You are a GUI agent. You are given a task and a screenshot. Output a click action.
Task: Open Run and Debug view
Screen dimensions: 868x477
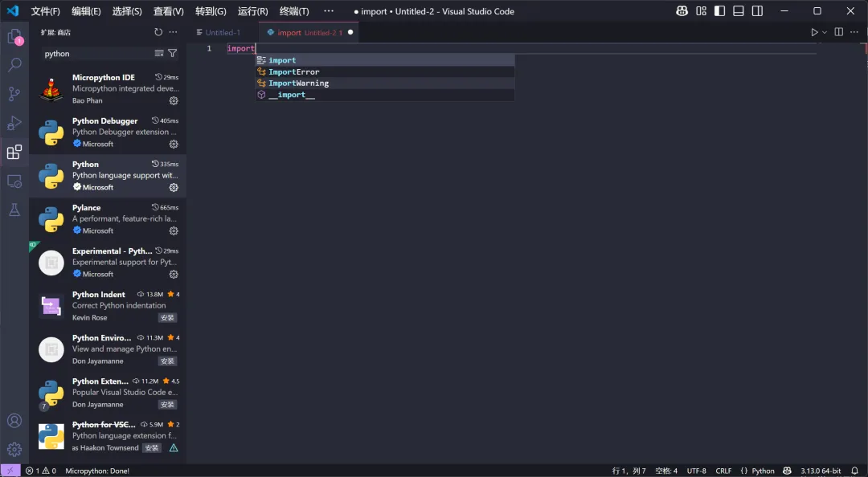pyautogui.click(x=14, y=123)
